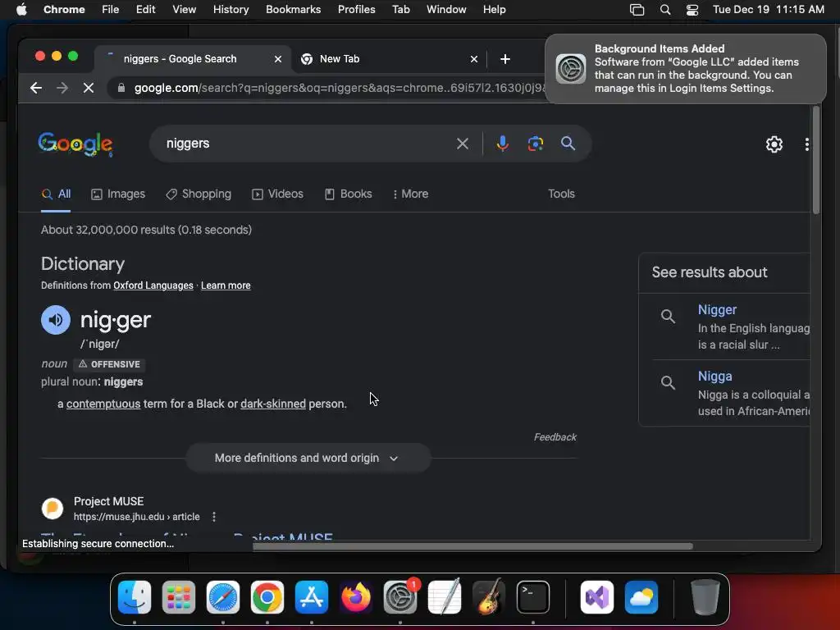The width and height of the screenshot is (840, 630).
Task: Open the View menu
Action: tap(184, 10)
